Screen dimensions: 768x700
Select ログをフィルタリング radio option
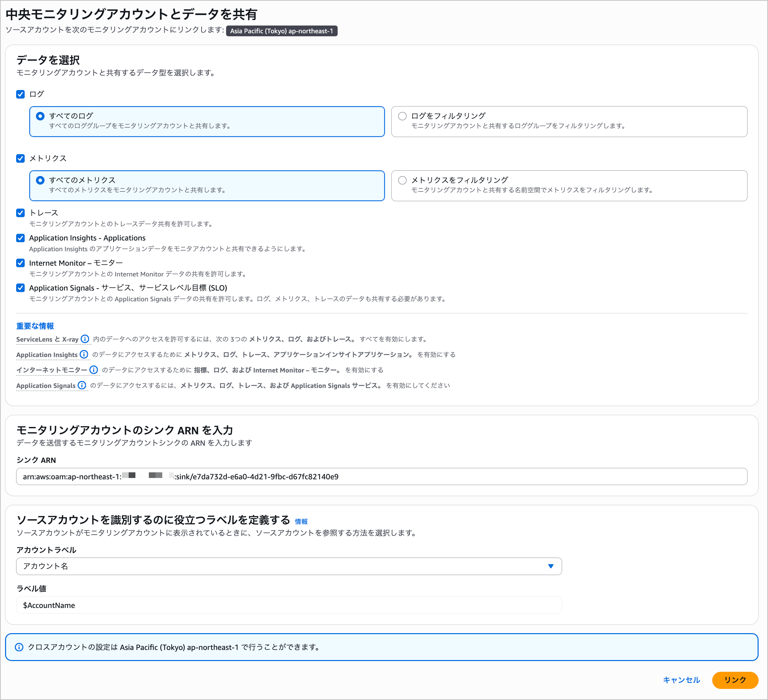(402, 116)
